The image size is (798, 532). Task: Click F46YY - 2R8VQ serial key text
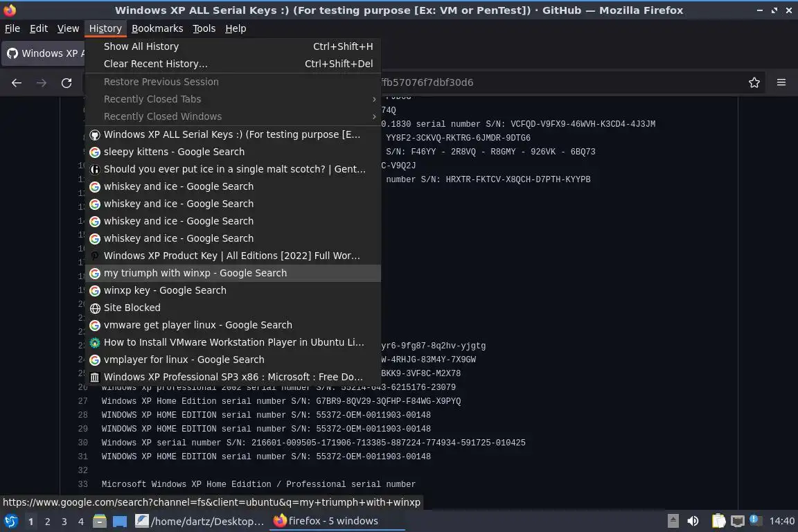point(503,152)
